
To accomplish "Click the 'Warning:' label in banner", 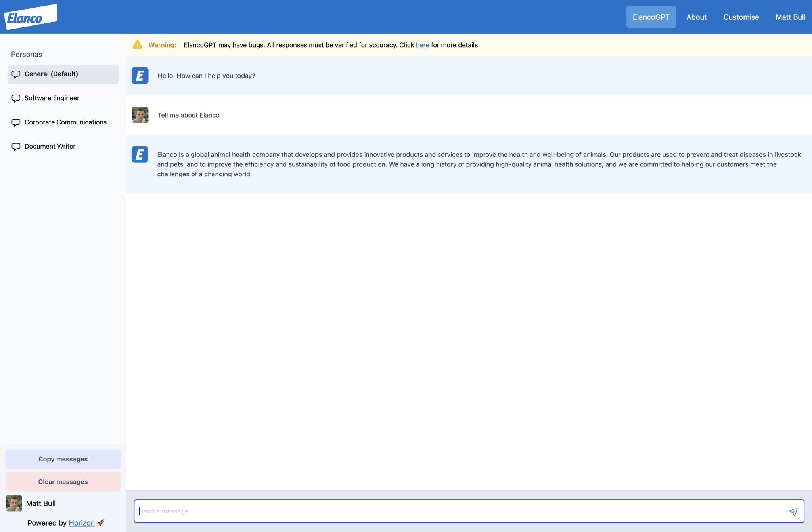I will pyautogui.click(x=162, y=45).
